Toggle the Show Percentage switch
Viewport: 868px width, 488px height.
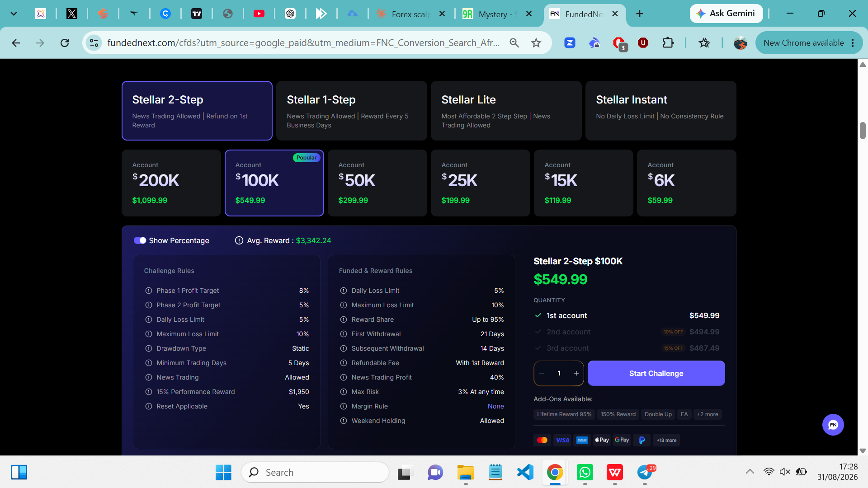click(140, 240)
